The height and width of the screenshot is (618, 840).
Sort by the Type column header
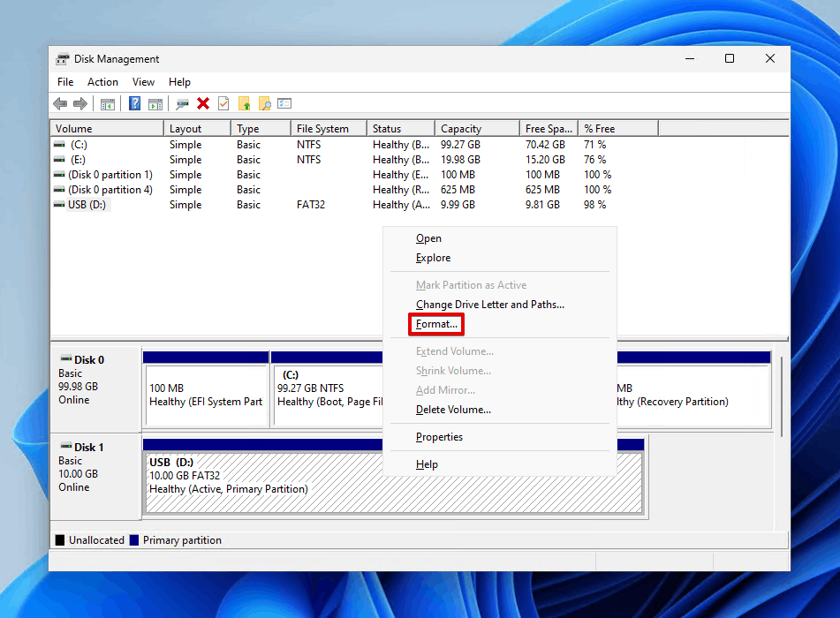pos(261,129)
